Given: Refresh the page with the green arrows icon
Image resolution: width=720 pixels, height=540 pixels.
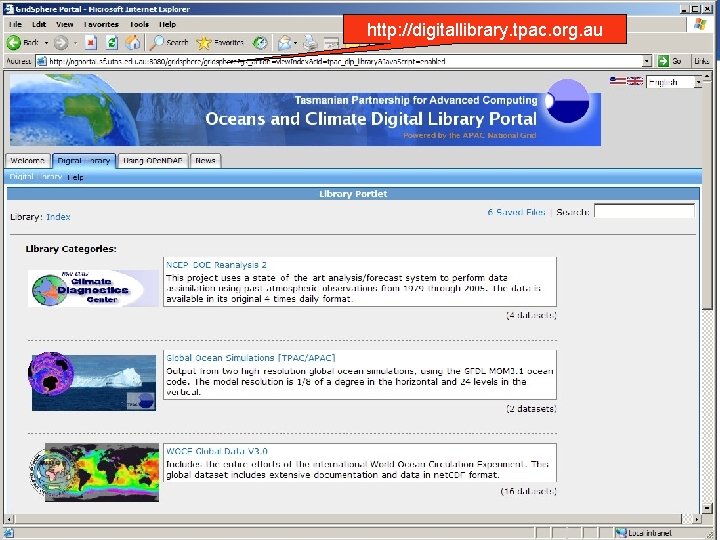Looking at the screenshot, I should (x=112, y=43).
